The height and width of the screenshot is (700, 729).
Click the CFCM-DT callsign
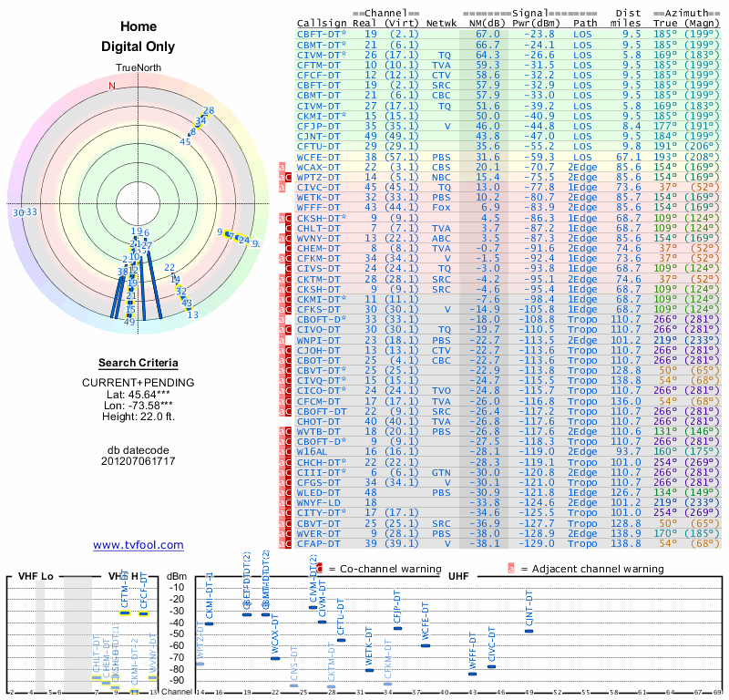[x=318, y=401]
